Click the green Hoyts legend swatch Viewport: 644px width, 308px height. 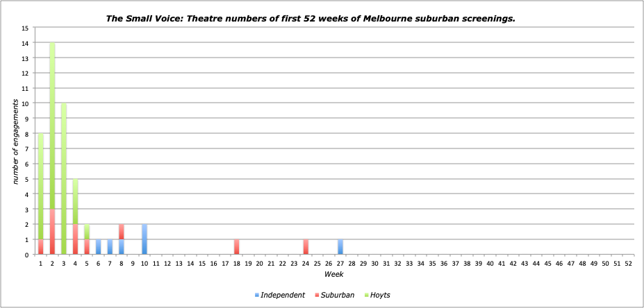[365, 295]
